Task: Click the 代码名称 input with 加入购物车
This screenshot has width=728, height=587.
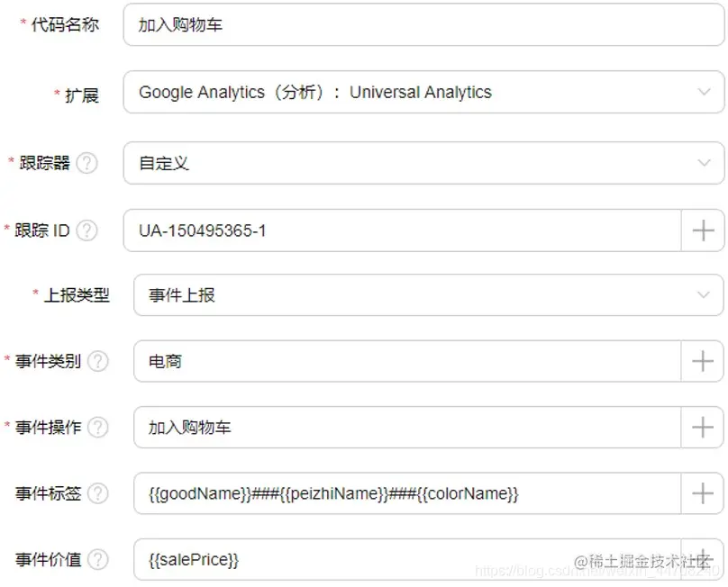Action: 423,24
